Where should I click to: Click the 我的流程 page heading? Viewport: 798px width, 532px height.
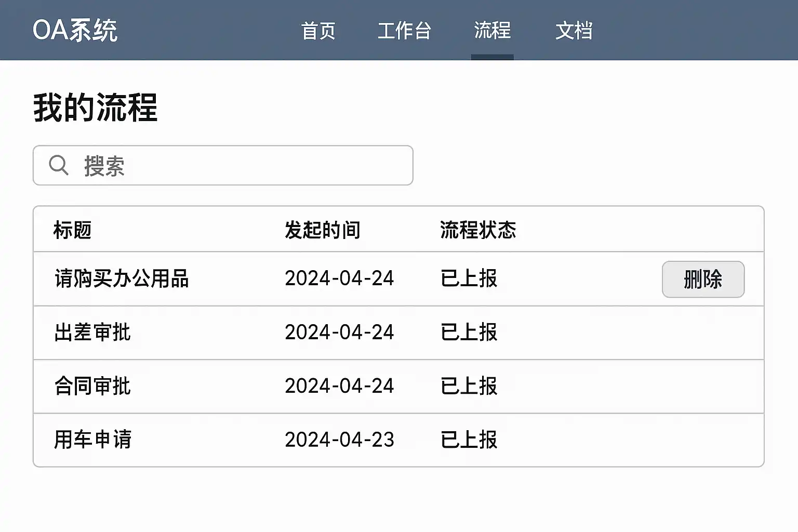click(95, 108)
